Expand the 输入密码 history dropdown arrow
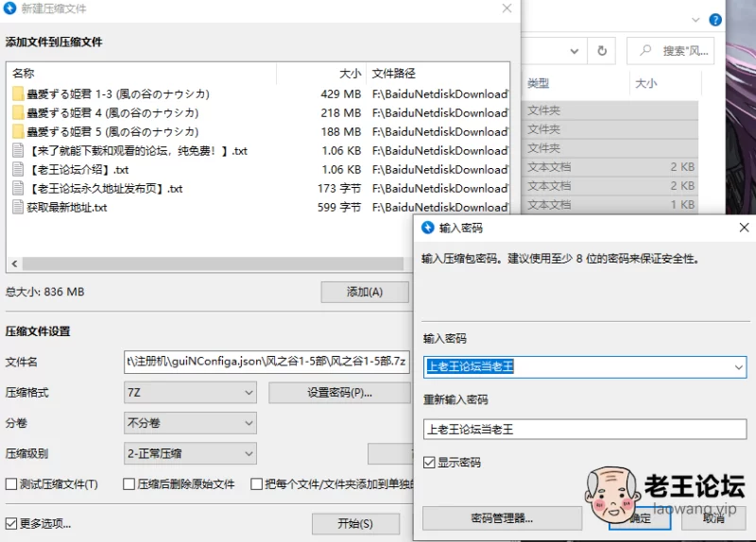This screenshot has width=756, height=542. point(739,367)
